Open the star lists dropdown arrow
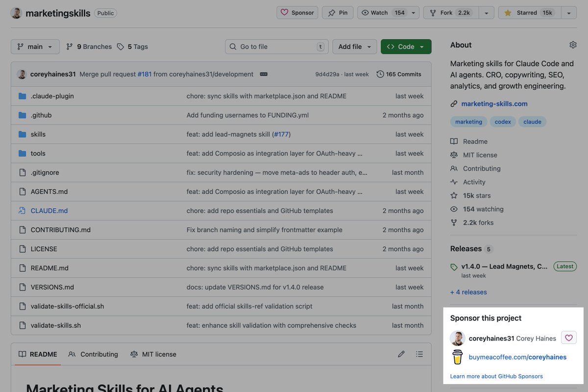Viewport: 588px width, 392px height. tap(568, 13)
